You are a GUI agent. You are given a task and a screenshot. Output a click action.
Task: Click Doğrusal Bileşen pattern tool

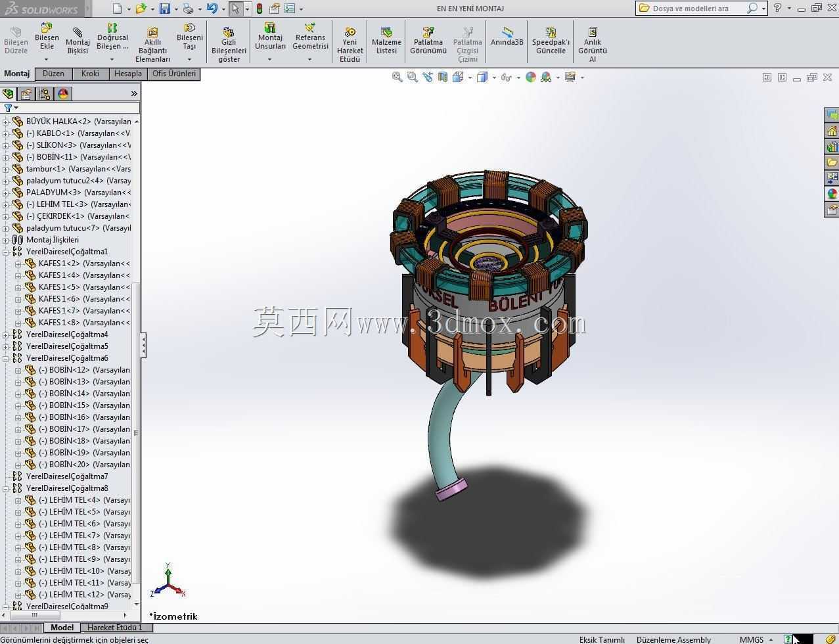pos(112,37)
